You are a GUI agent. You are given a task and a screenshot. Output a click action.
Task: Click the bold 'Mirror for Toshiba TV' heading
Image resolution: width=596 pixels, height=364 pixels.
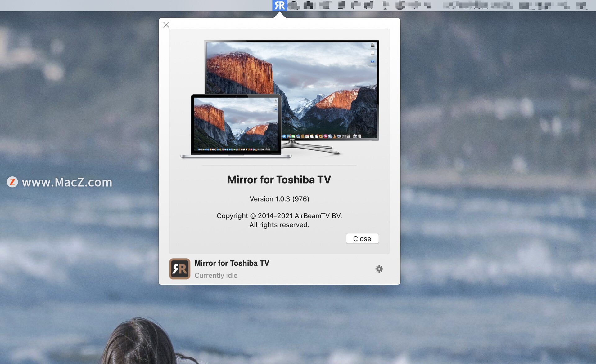point(279,180)
